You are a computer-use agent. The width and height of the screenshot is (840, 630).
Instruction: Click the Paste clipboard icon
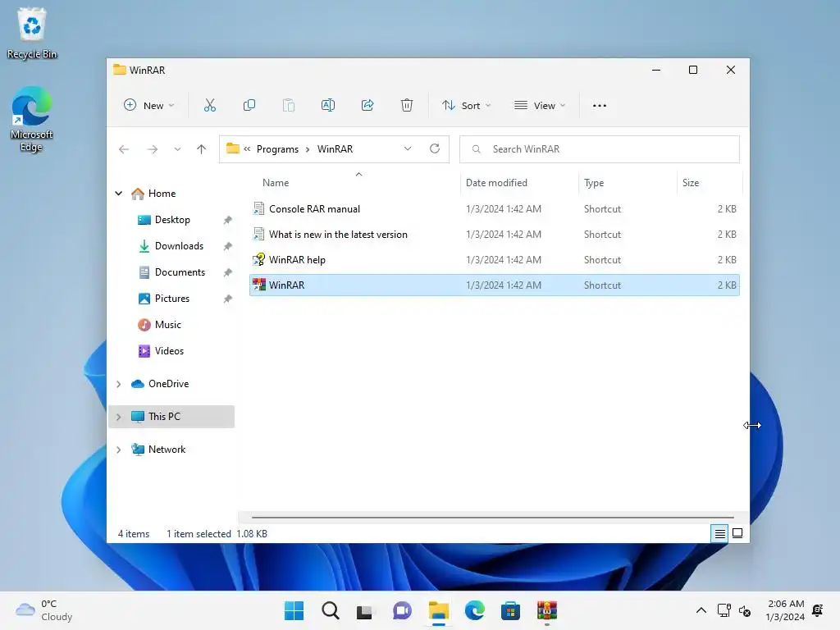click(x=288, y=106)
